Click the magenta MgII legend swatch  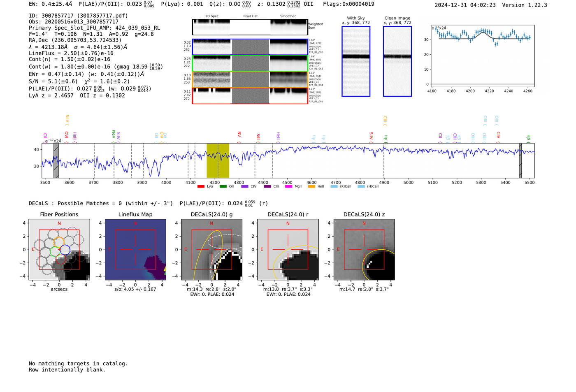point(288,187)
